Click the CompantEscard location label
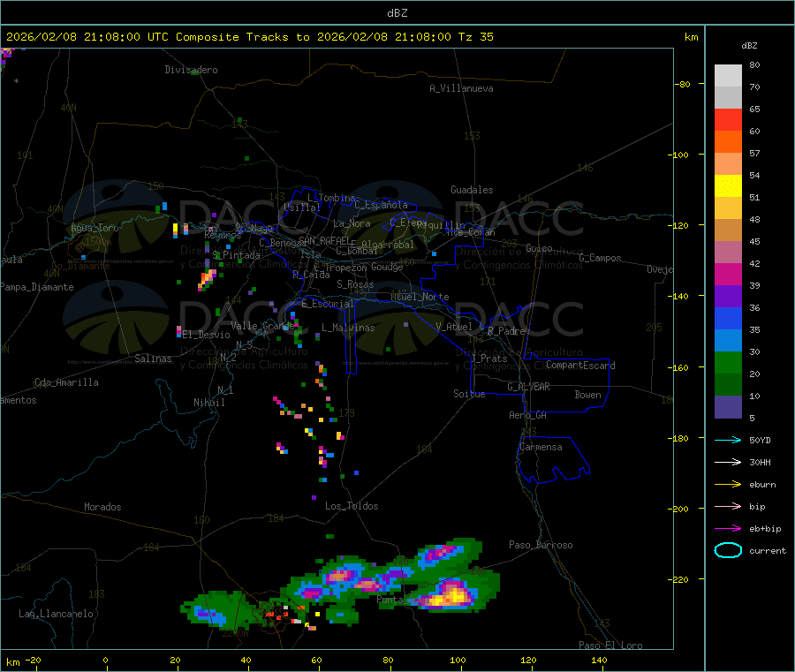795x672 pixels. [x=580, y=366]
